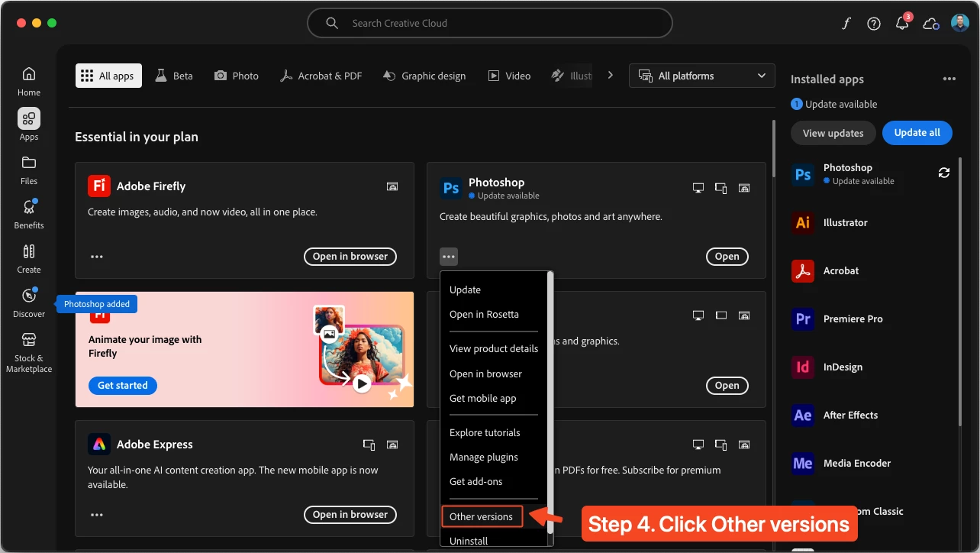Screen dimensions: 980x553
Task: Open Photoshop card more options button
Action: coord(449,257)
